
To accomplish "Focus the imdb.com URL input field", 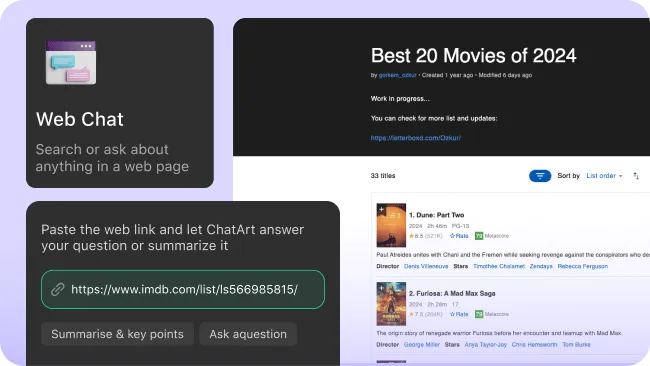I will pos(183,289).
